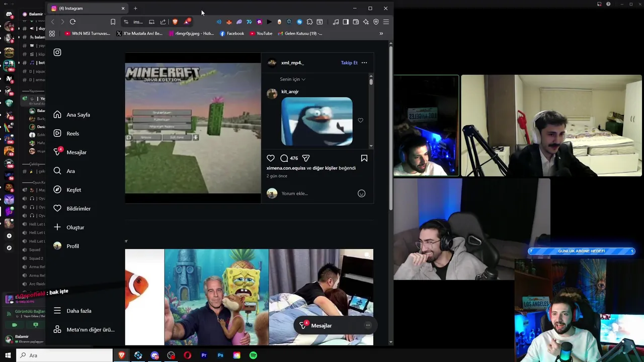The width and height of the screenshot is (644, 362).
Task: Open emoji picker in comment box
Action: (361, 194)
